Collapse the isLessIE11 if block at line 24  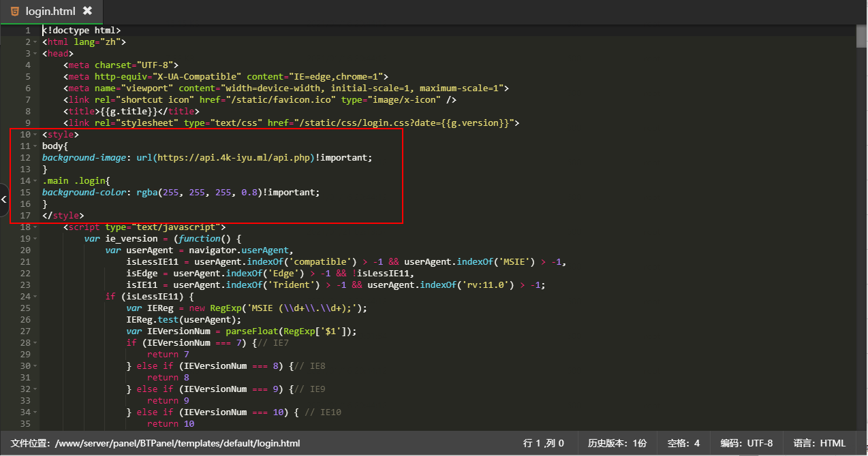coord(35,297)
